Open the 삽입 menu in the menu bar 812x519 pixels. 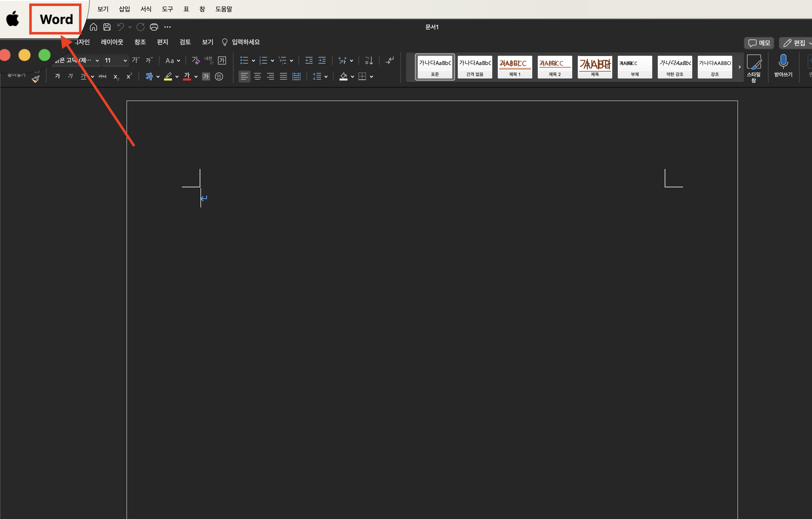point(124,9)
